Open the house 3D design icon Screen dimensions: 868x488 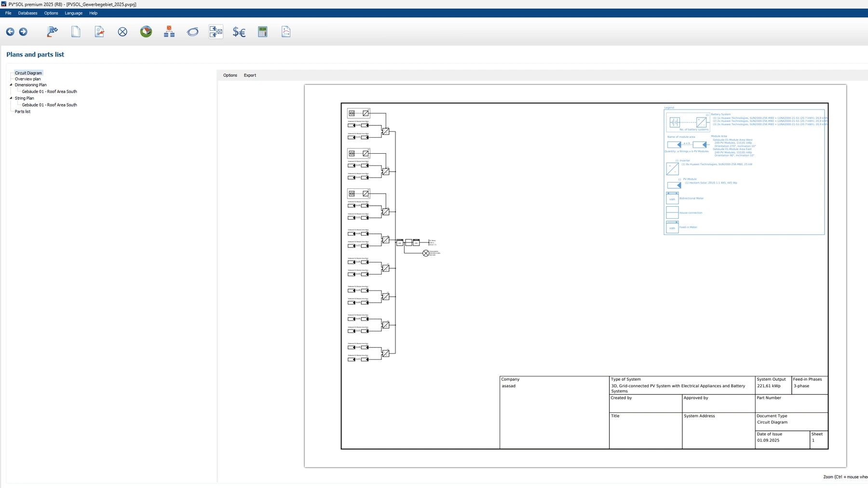[x=146, y=32]
